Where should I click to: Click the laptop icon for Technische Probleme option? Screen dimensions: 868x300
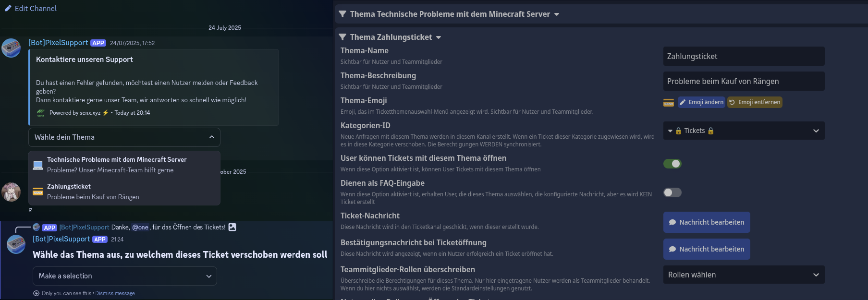[x=38, y=165]
